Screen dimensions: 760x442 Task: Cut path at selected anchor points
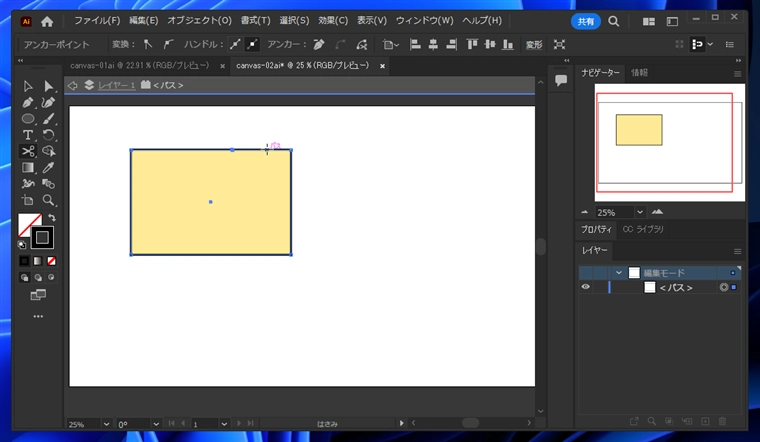362,45
